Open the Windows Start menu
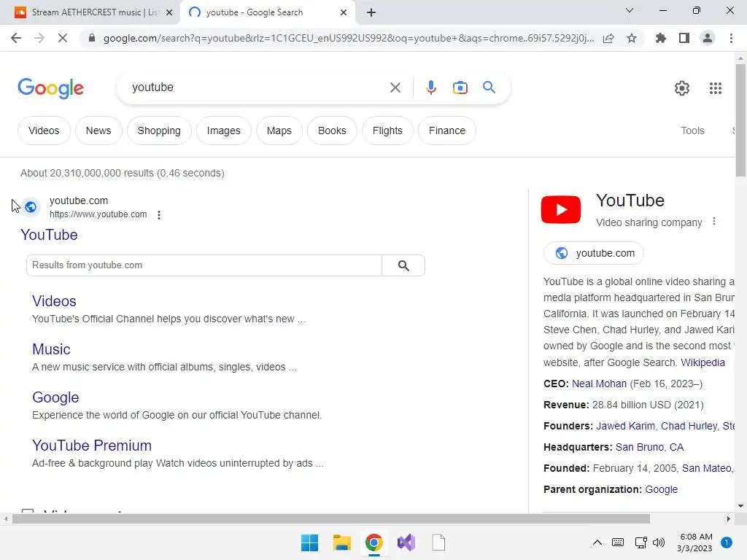747x560 pixels. point(309,542)
